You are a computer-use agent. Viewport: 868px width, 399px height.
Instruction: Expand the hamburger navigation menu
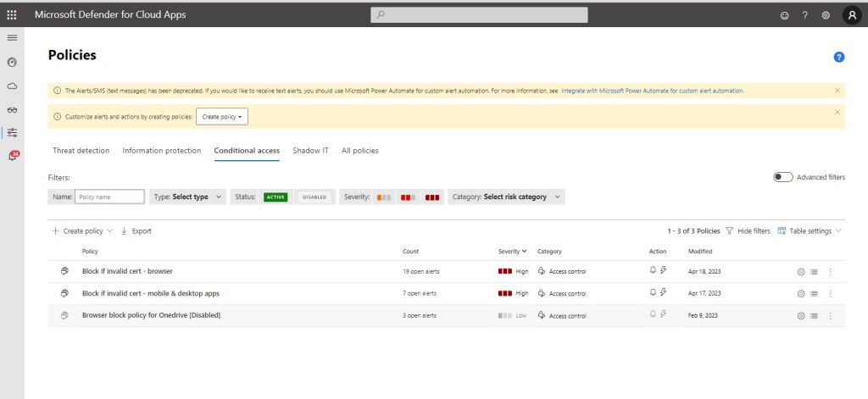click(x=12, y=37)
